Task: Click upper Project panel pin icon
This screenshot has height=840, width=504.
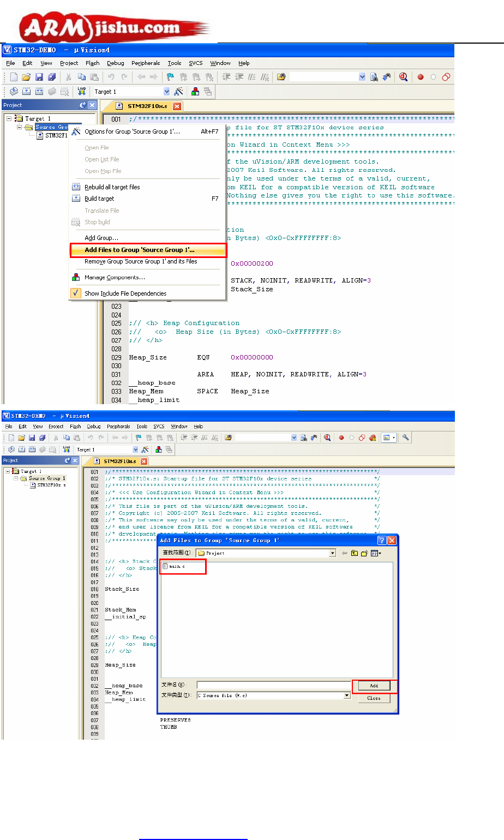Action: click(x=82, y=105)
